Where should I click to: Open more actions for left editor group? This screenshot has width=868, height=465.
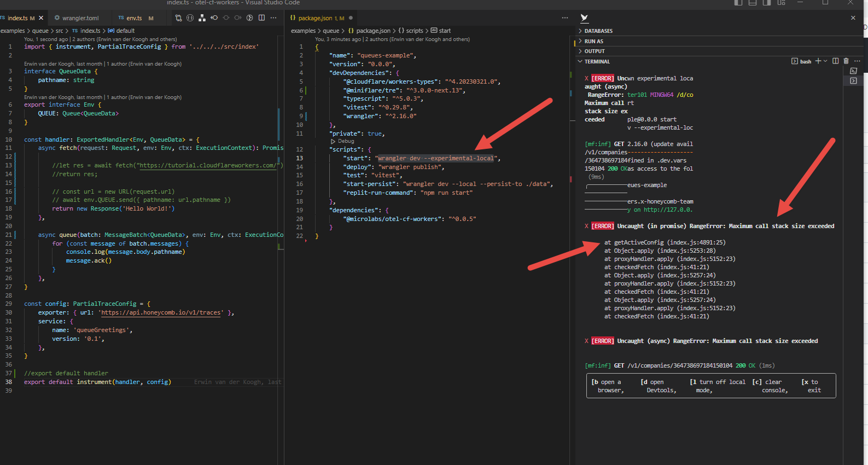[x=273, y=18]
